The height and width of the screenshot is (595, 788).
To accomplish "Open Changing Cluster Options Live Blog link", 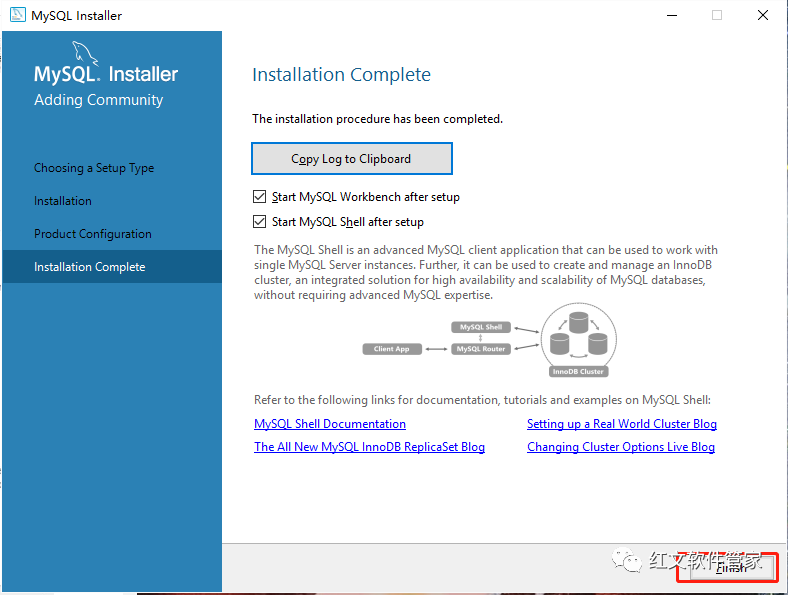I will tap(621, 447).
